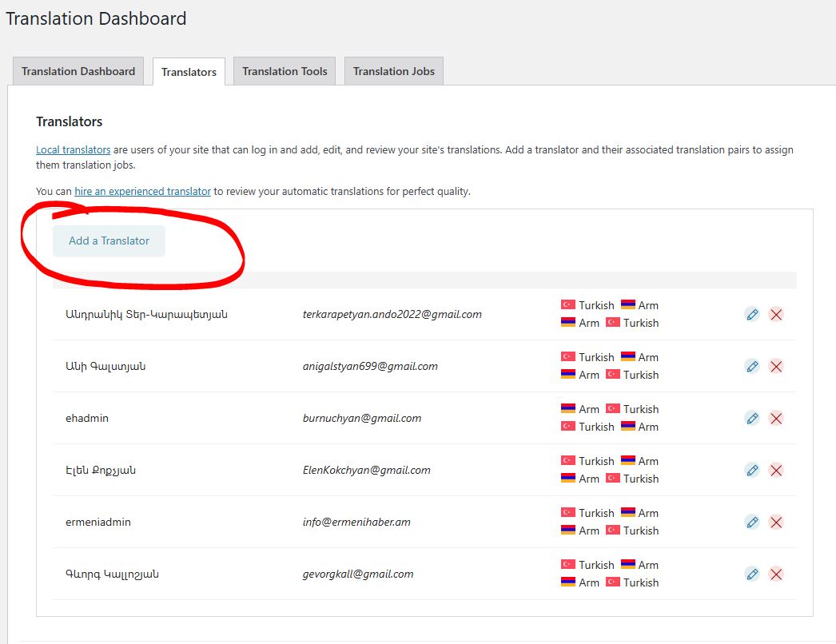Edit the ElenKokchyan@gmail.com translator entry
Screen dimensions: 836x644
[x=751, y=470]
